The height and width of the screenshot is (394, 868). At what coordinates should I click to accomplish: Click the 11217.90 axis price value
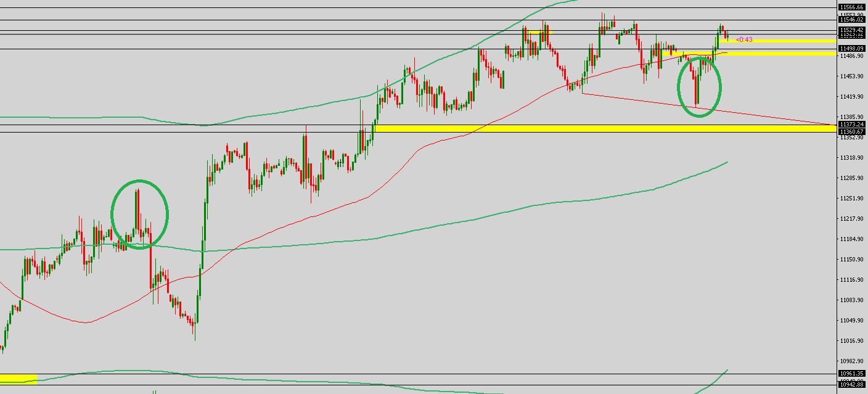(x=851, y=219)
